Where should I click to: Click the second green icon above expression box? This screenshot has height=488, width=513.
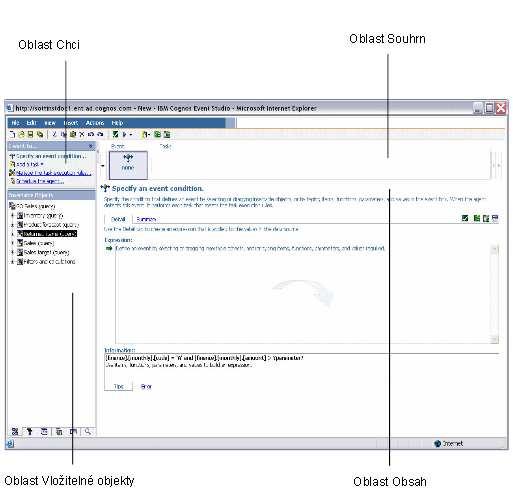coord(477,218)
